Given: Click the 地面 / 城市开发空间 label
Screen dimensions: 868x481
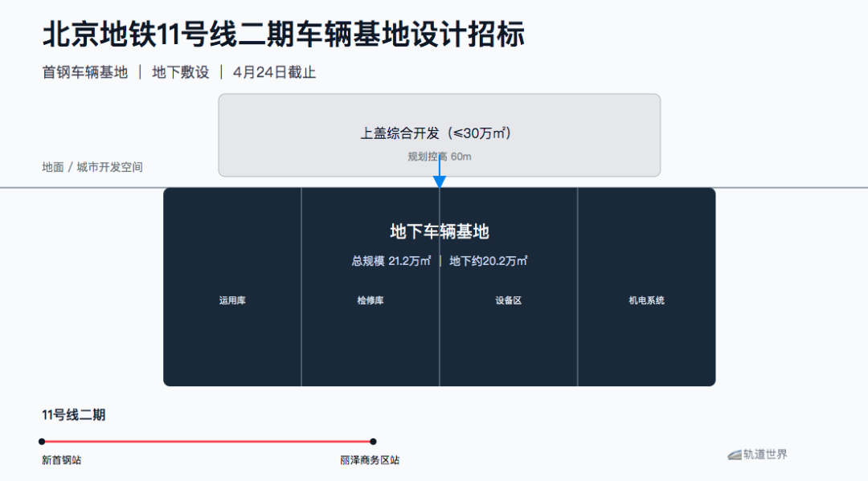Looking at the screenshot, I should 92,167.
